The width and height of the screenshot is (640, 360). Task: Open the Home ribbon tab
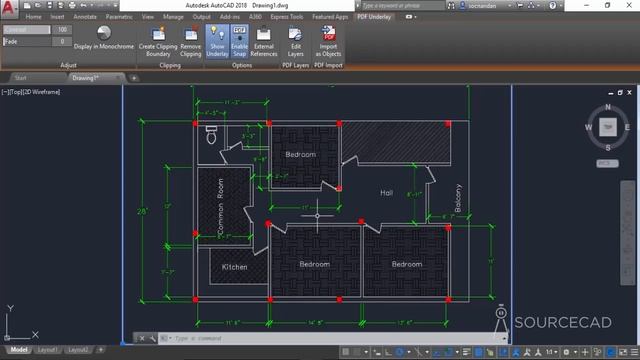click(x=33, y=17)
